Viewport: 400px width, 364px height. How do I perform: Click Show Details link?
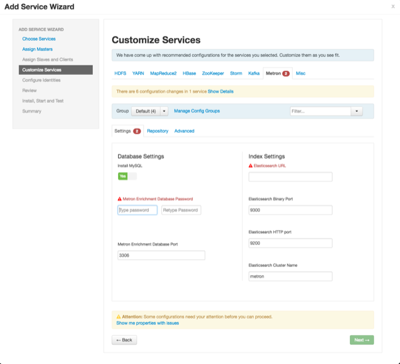point(221,91)
